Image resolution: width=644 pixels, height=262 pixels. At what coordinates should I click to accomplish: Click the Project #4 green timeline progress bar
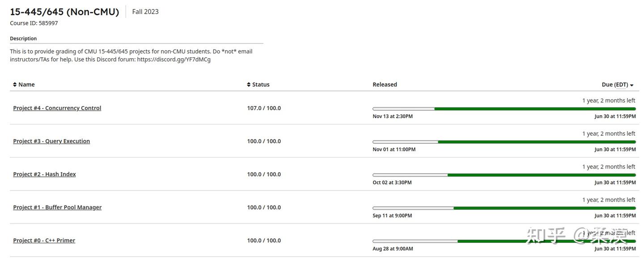pyautogui.click(x=534, y=109)
